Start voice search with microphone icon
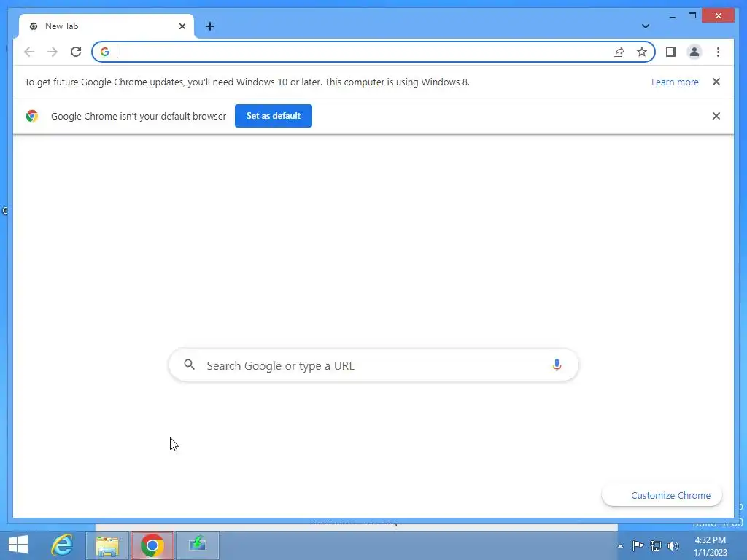The image size is (747, 560). click(x=557, y=365)
